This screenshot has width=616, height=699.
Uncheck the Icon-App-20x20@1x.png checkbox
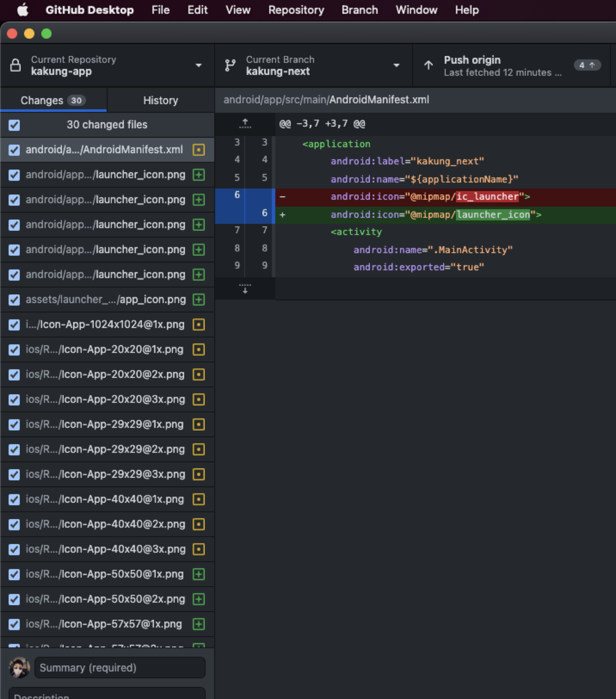click(x=14, y=349)
